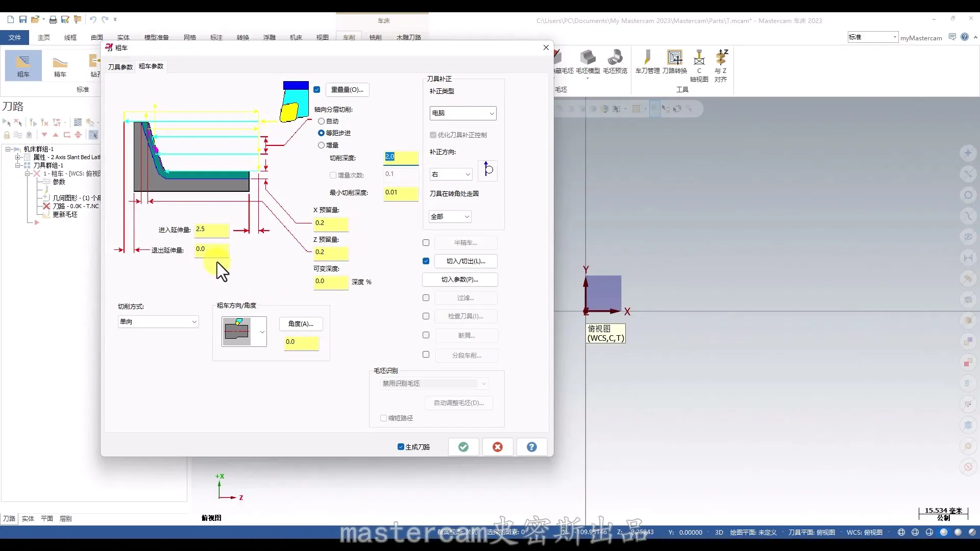The width and height of the screenshot is (980, 551).
Task: Open the 补正类型 电脑 dropdown
Action: point(463,113)
